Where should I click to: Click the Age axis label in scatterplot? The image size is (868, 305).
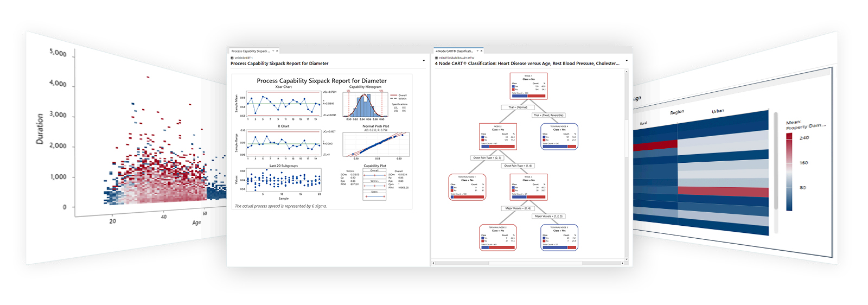[x=196, y=223]
